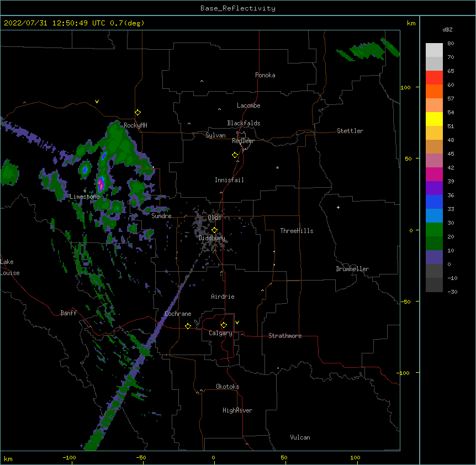This screenshot has width=476, height=465.
Task: Click the blue 36 dBZ legend swatch
Action: tap(434, 202)
